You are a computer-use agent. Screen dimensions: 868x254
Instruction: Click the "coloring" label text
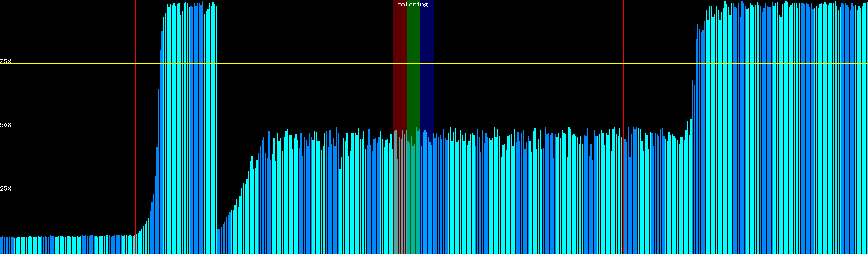412,5
